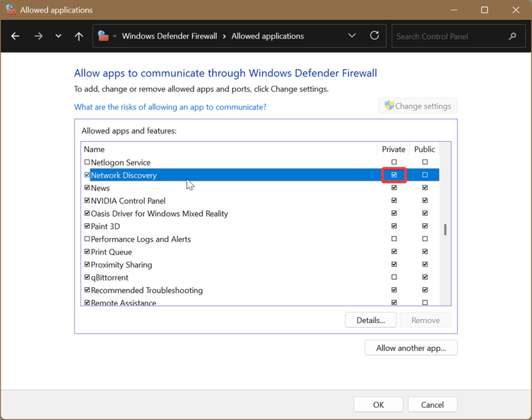Check Public for Network Discovery
Image resolution: width=532 pixels, height=420 pixels.
pos(425,175)
